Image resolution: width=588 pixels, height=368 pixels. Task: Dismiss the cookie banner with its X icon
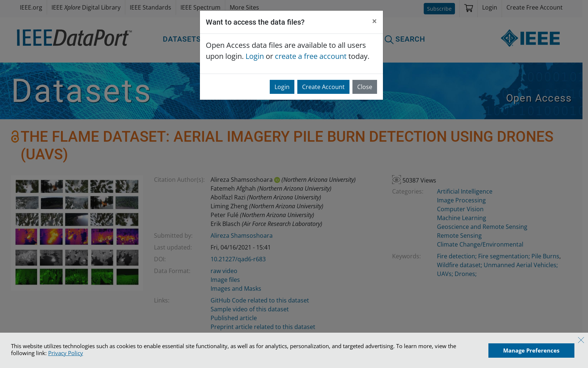point(581,340)
